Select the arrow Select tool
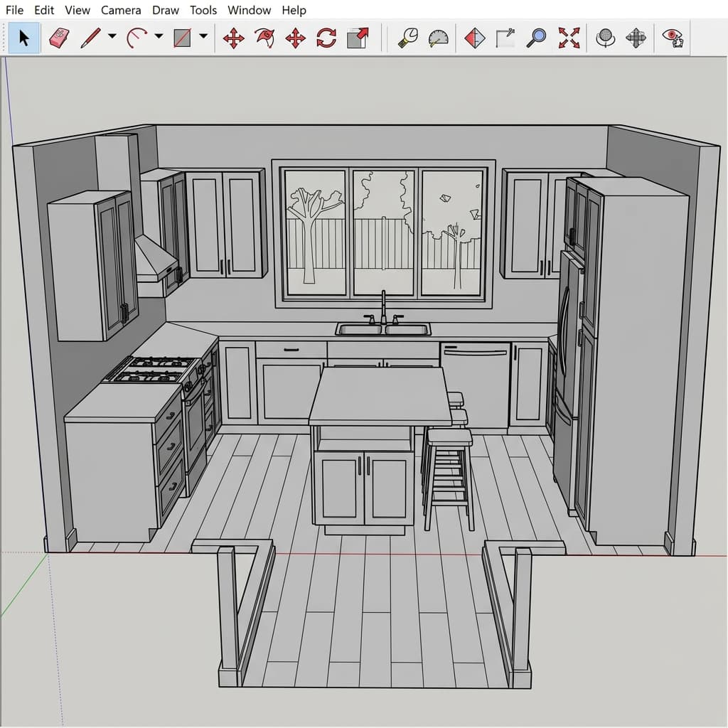 (x=23, y=38)
